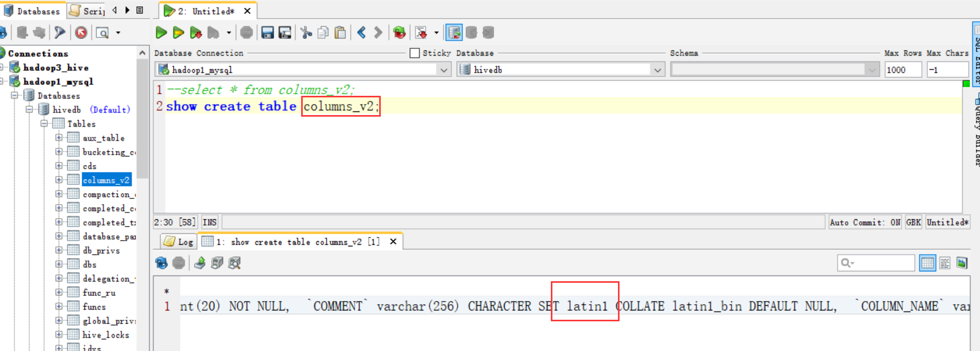Screen dimensions: 980x351
Task: Click the yellow-tipped Execute Current icon
Action: point(178,33)
